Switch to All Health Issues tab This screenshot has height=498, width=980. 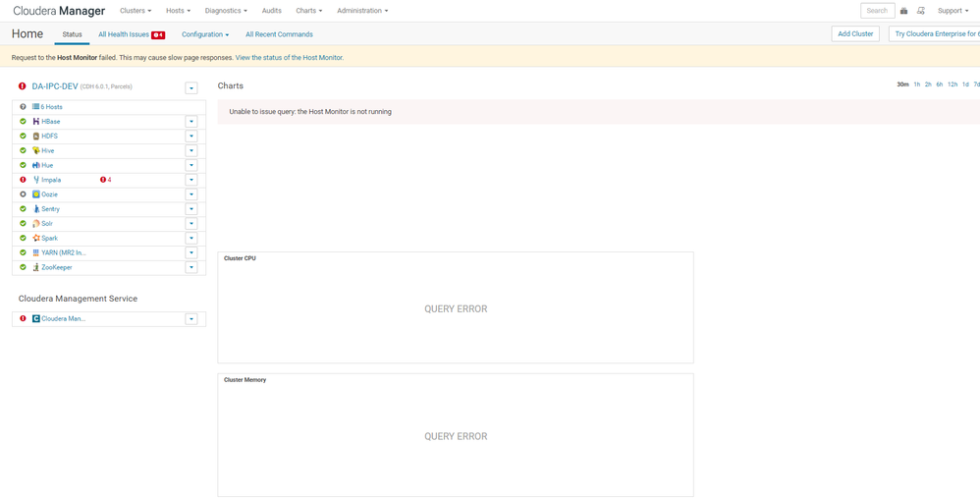[132, 34]
